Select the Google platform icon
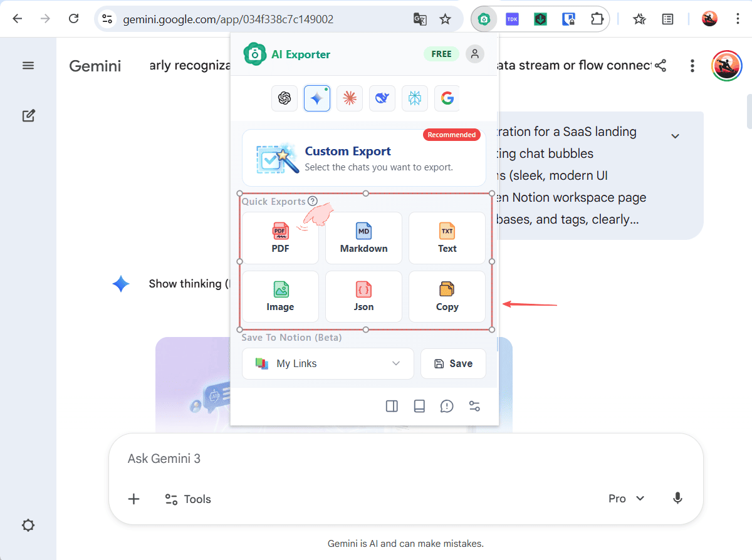This screenshot has height=560, width=752. coord(447,98)
